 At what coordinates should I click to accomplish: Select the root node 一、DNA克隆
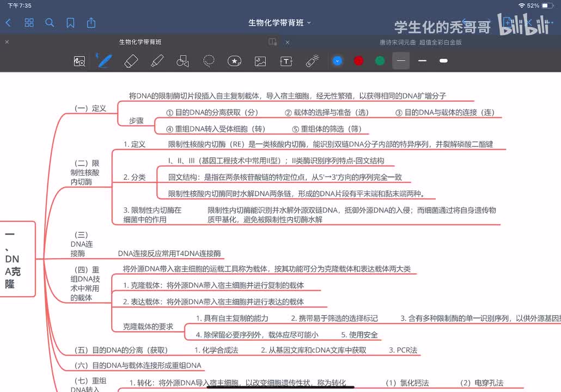16,259
